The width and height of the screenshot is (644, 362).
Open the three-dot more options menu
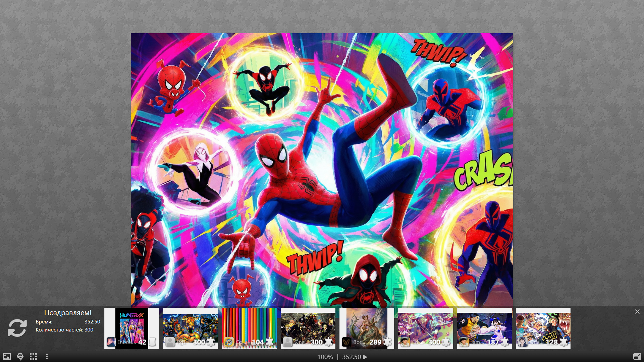click(47, 357)
